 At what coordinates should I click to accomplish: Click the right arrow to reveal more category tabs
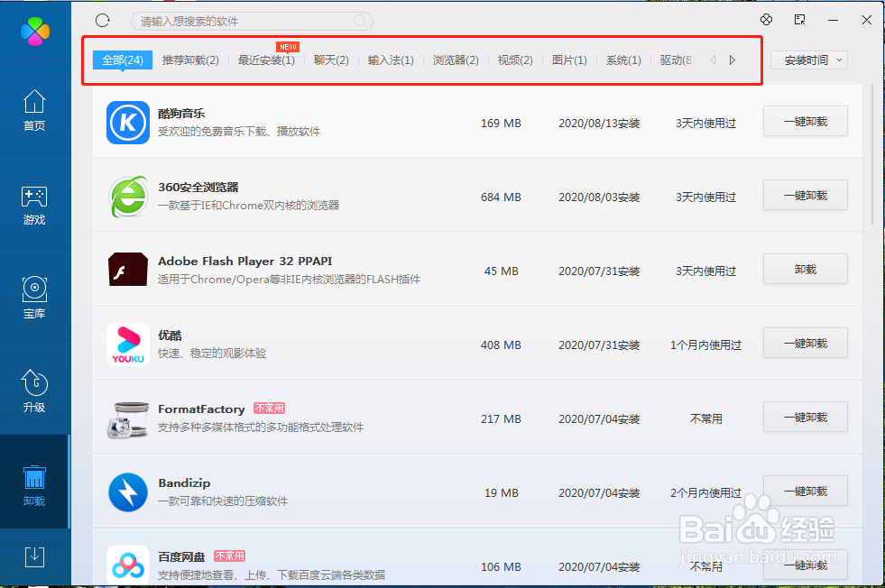pos(733,59)
